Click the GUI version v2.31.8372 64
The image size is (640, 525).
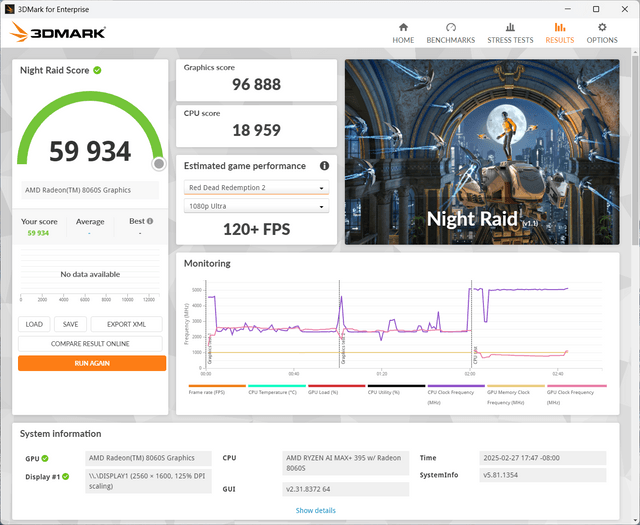(345, 489)
